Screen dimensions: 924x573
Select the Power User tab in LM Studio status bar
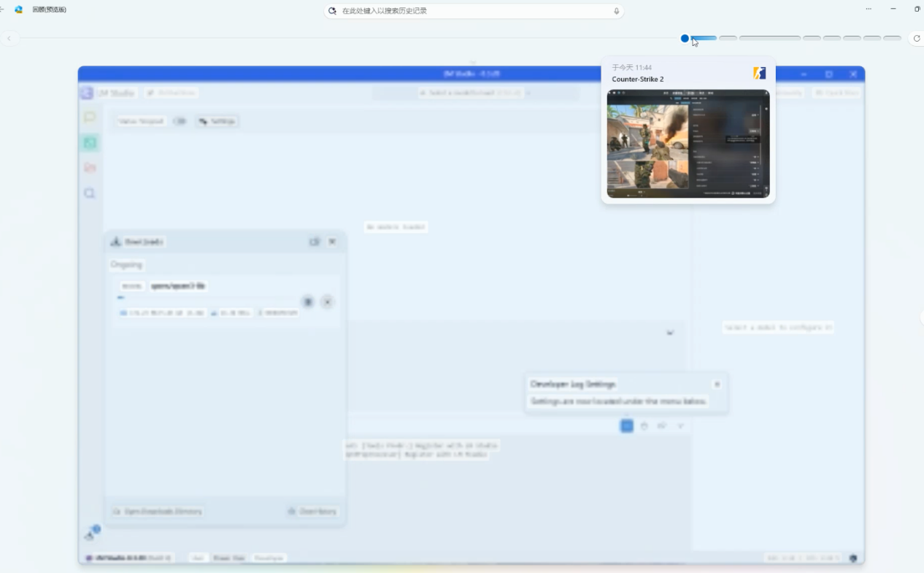[x=228, y=558]
